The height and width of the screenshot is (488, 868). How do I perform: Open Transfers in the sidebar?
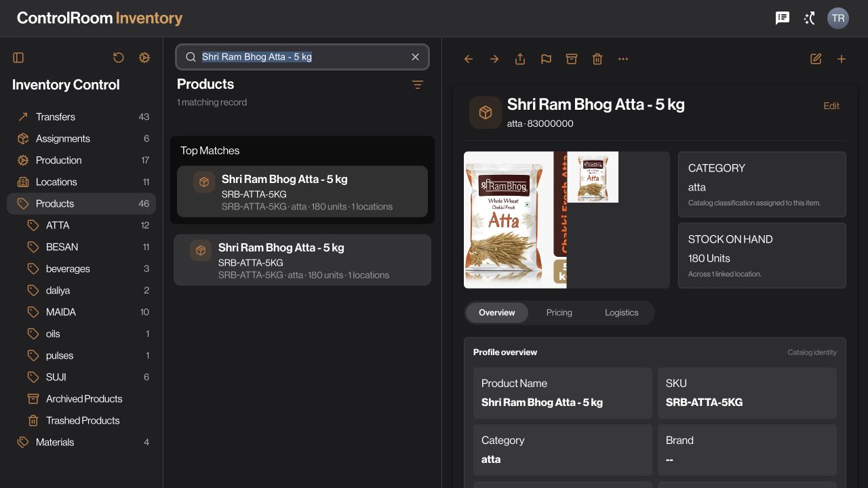81,117
